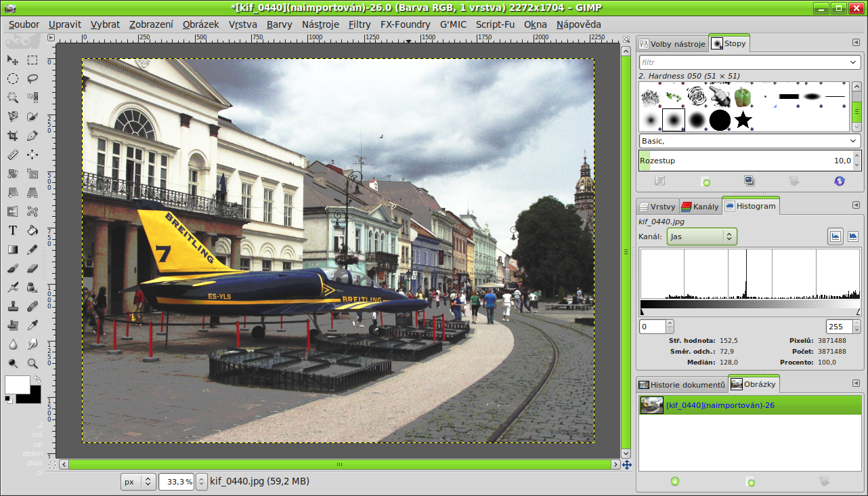Viewport: 868px width, 496px height.
Task: Open the Basic tag assignment dropdown
Action: (x=853, y=141)
